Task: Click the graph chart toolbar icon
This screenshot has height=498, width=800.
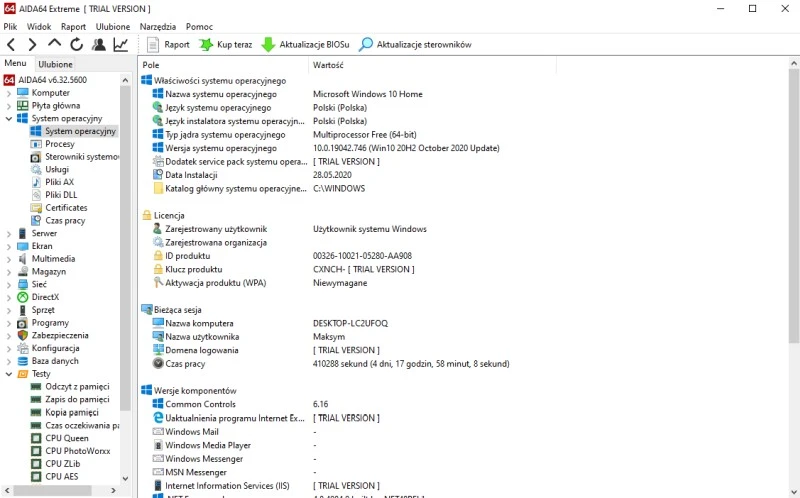Action: [120, 44]
